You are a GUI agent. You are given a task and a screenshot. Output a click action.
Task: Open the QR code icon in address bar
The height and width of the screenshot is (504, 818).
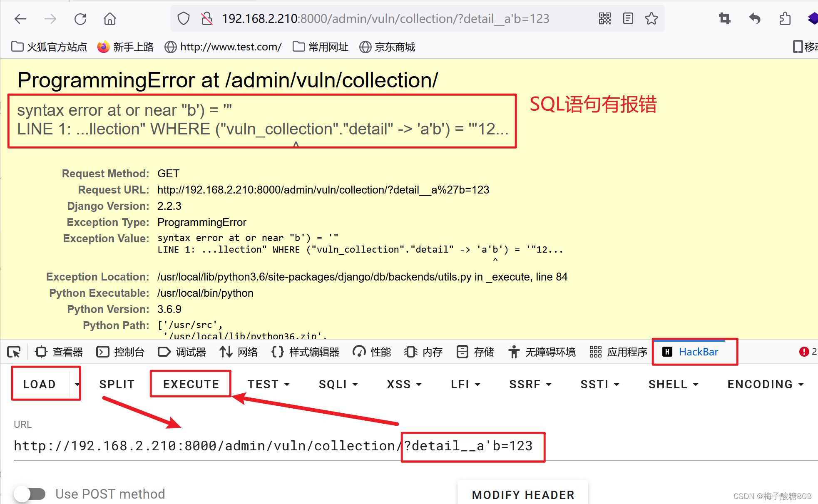604,18
